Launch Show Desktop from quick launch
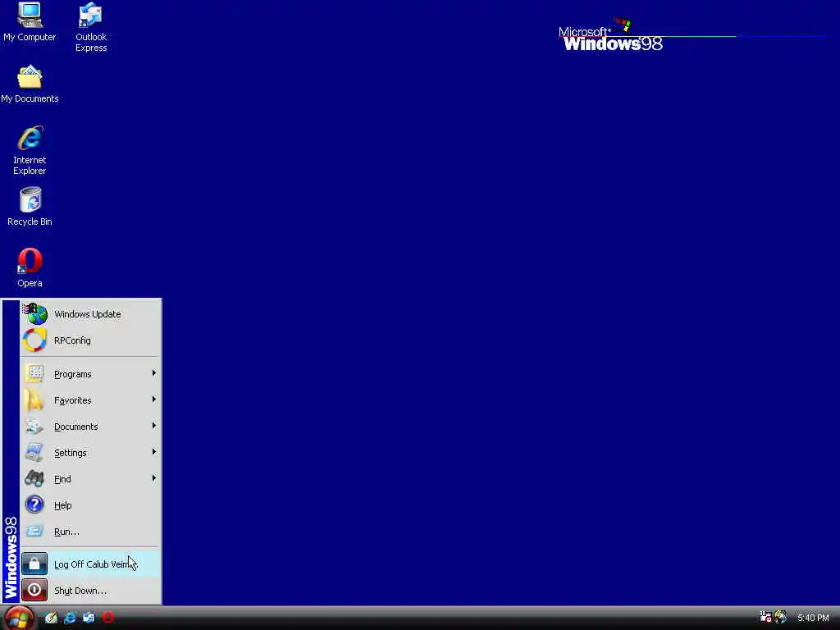 click(x=52, y=618)
